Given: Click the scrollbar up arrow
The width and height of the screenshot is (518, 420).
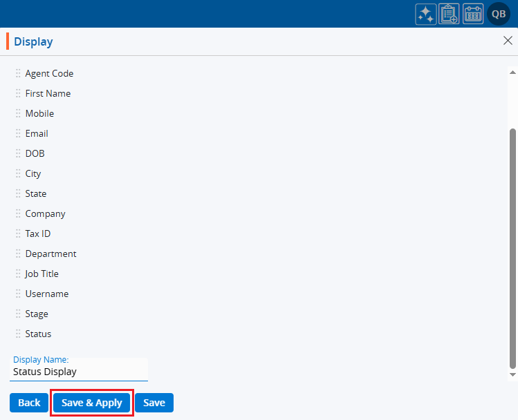Looking at the screenshot, I should click(512, 72).
